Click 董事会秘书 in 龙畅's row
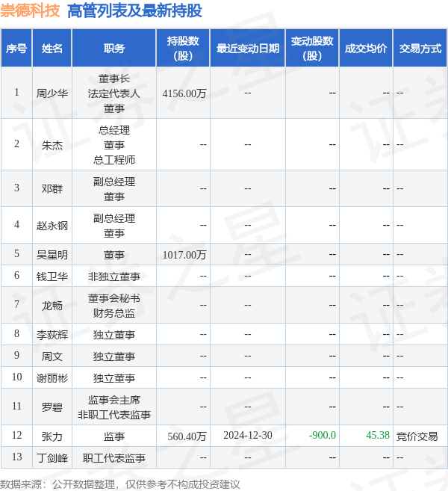The image size is (448, 491). [114, 298]
